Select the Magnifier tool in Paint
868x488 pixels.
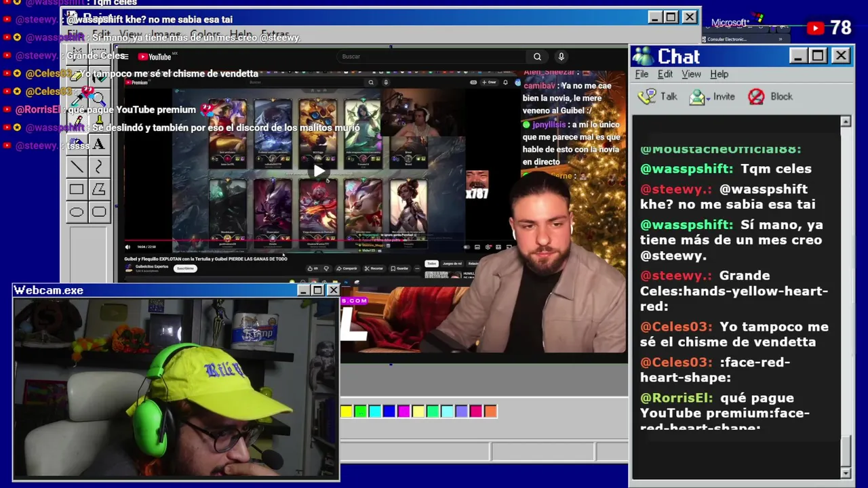(x=99, y=99)
